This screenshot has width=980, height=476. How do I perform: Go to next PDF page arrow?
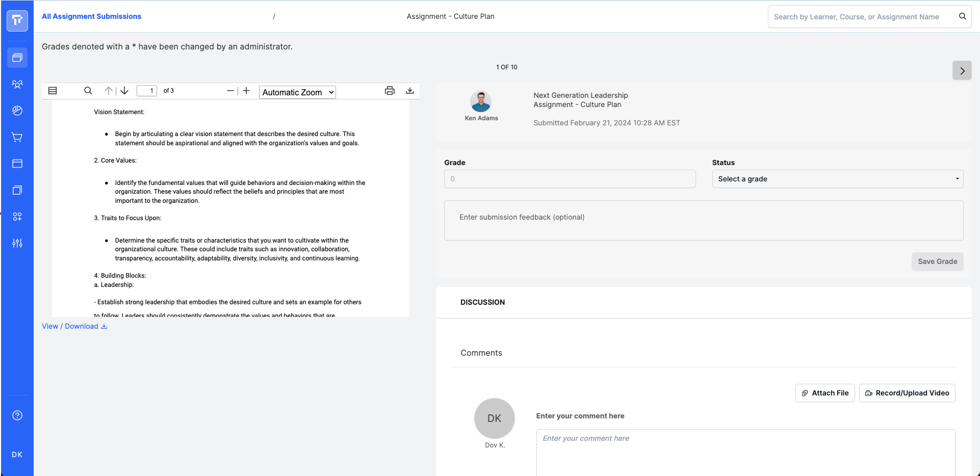coord(124,91)
